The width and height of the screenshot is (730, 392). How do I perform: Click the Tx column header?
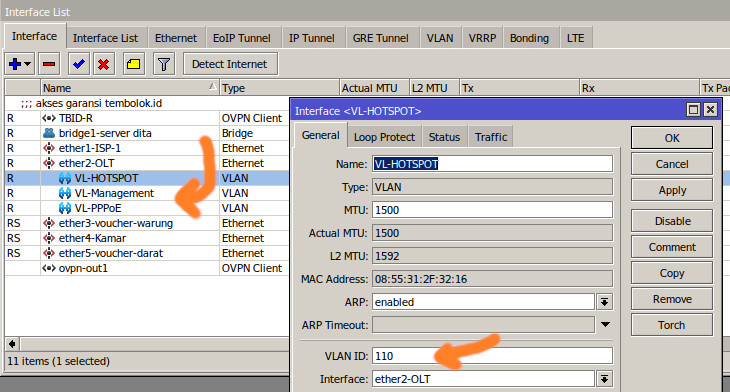click(519, 88)
